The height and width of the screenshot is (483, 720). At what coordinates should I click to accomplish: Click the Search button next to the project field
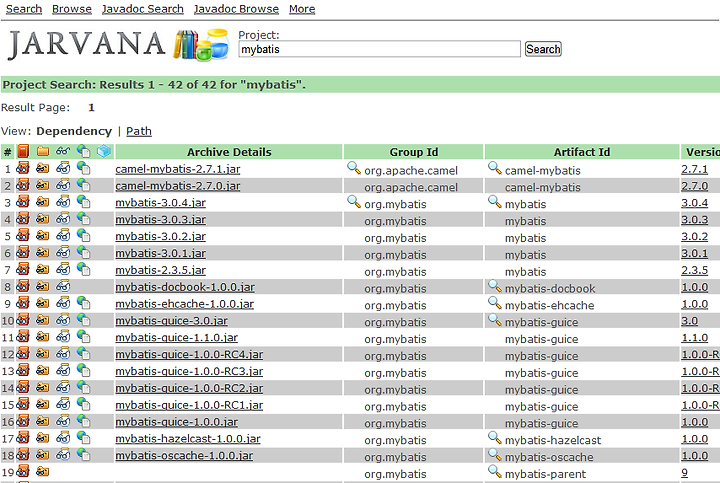(x=543, y=49)
